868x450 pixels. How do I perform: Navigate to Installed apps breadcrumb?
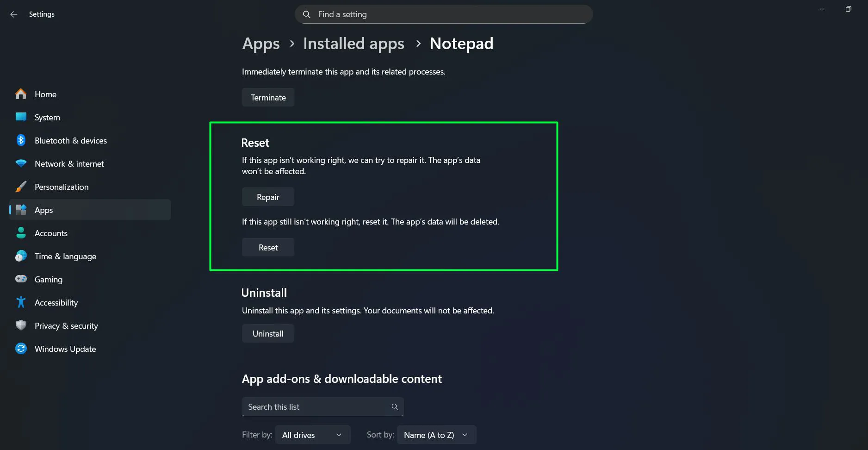coord(353,44)
